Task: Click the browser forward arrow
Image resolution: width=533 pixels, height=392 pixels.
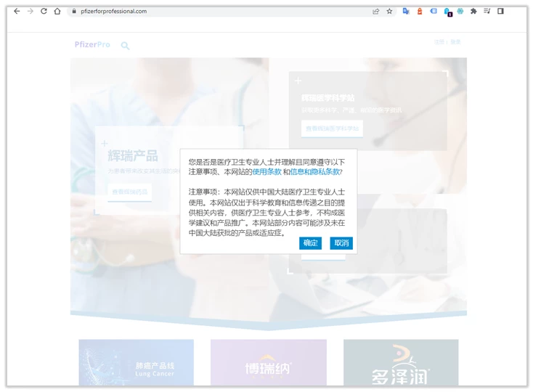Action: pyautogui.click(x=30, y=11)
